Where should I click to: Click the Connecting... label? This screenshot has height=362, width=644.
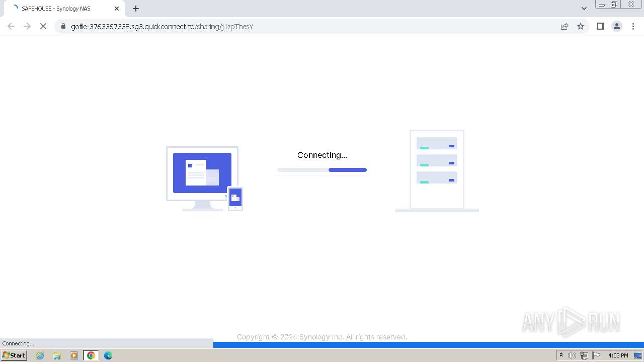(x=322, y=155)
